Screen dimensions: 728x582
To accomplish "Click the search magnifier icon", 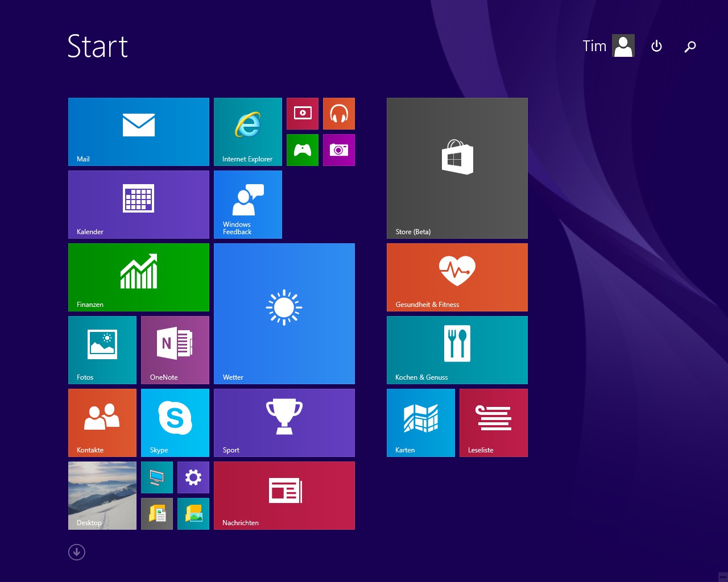I will [690, 46].
